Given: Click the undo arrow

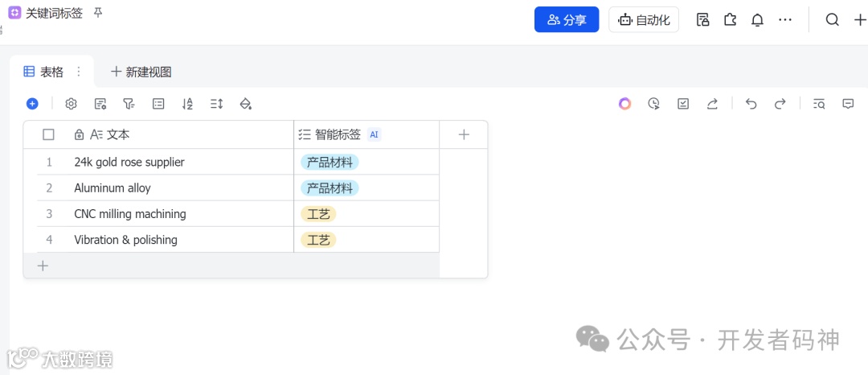Looking at the screenshot, I should (751, 104).
